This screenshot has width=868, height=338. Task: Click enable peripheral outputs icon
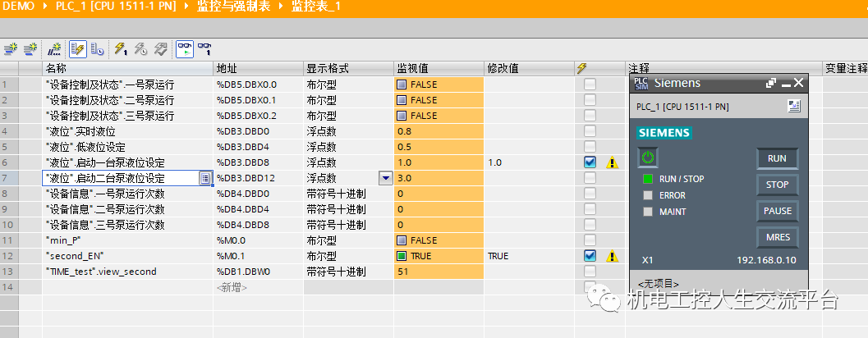[x=160, y=49]
